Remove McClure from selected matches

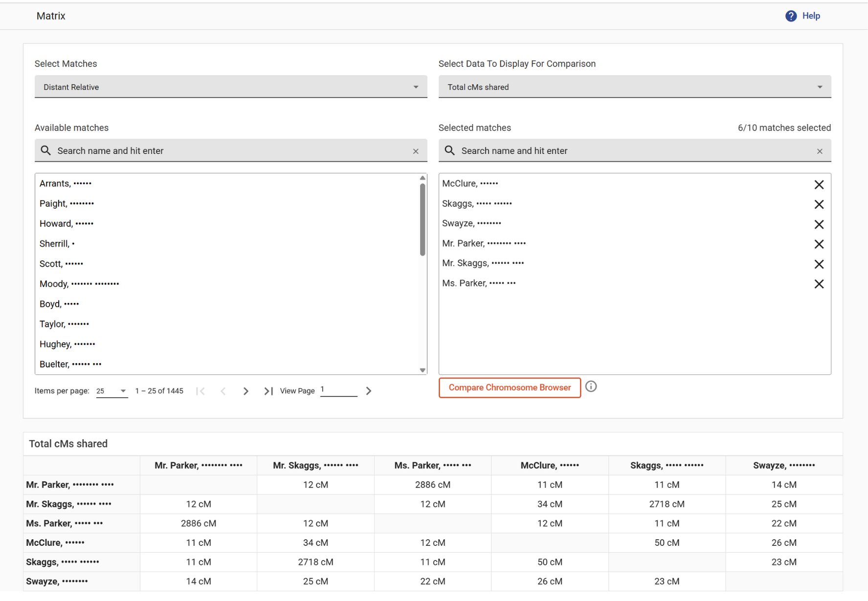click(x=819, y=185)
